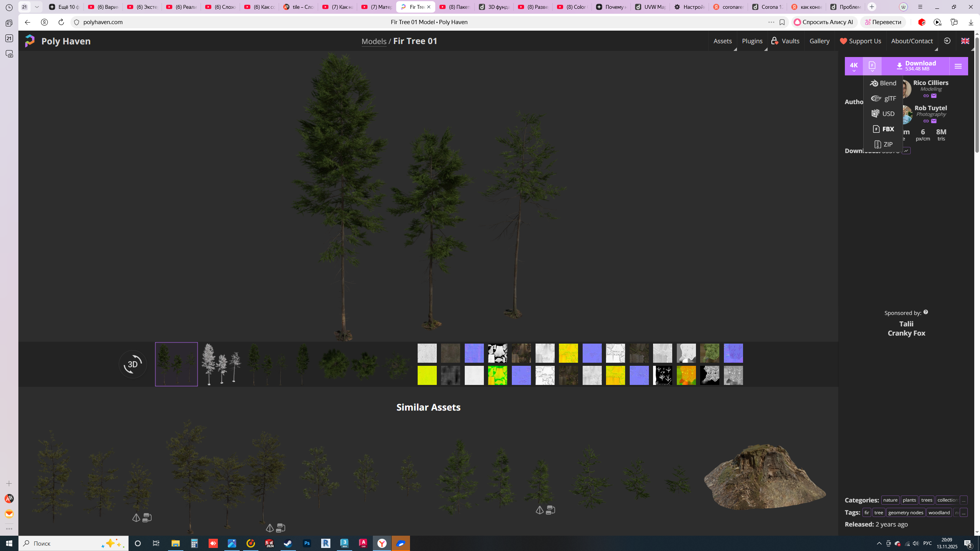Click Rob Tuytel's website link icon

(x=926, y=121)
